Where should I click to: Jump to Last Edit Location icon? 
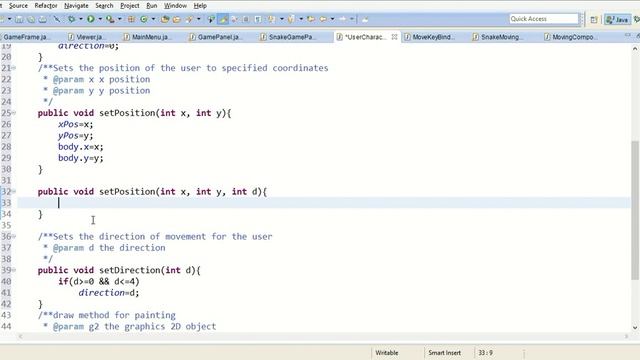[x=311, y=19]
